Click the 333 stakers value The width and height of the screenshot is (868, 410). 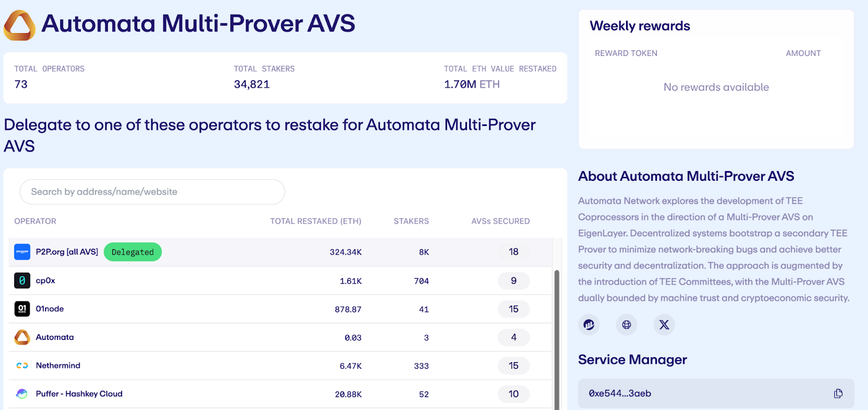pos(422,366)
